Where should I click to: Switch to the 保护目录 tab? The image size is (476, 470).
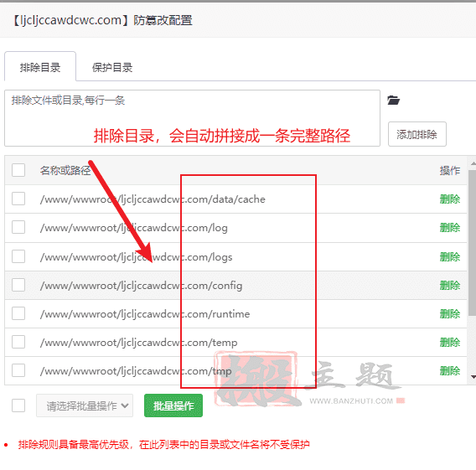[x=112, y=67]
